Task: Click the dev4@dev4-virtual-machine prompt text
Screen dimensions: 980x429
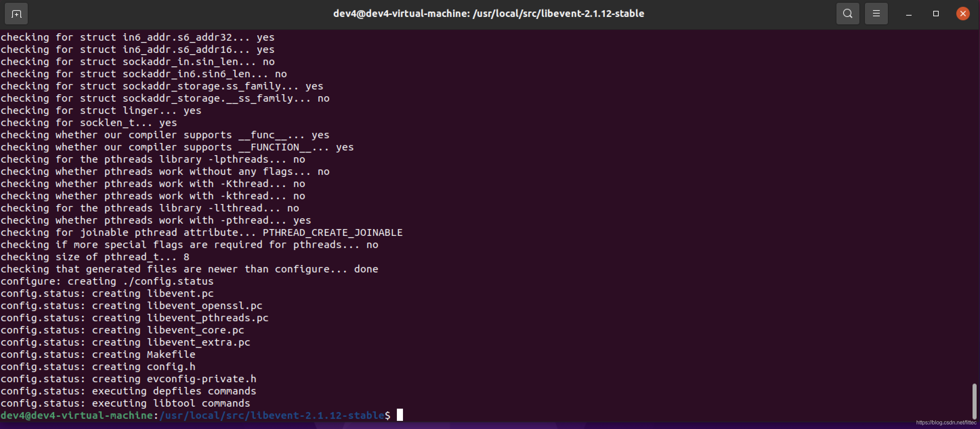Action: click(x=77, y=415)
